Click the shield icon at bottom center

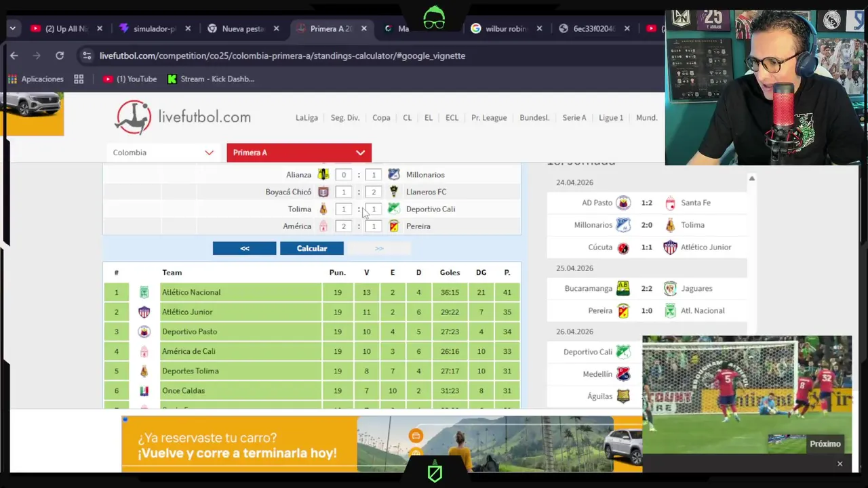(435, 472)
